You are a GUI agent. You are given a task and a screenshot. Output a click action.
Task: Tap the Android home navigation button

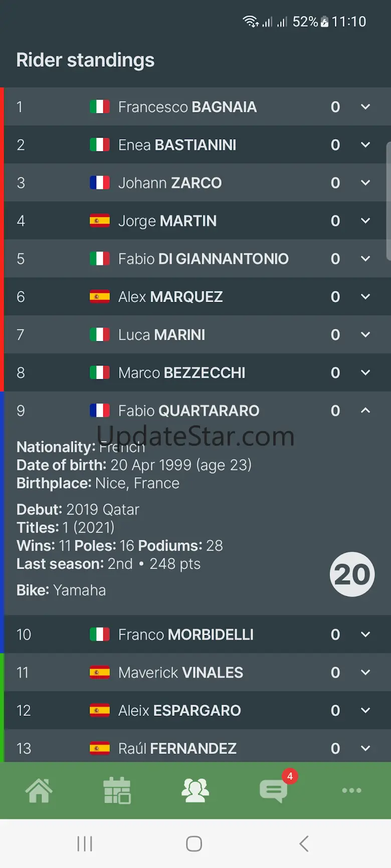pyautogui.click(x=194, y=843)
